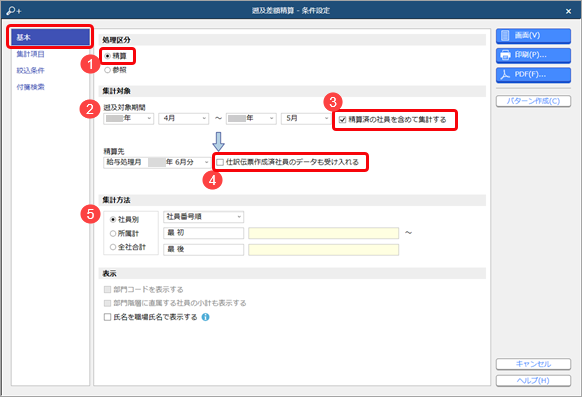Click the 最 初 range start field
The height and width of the screenshot is (397, 582).
(203, 233)
